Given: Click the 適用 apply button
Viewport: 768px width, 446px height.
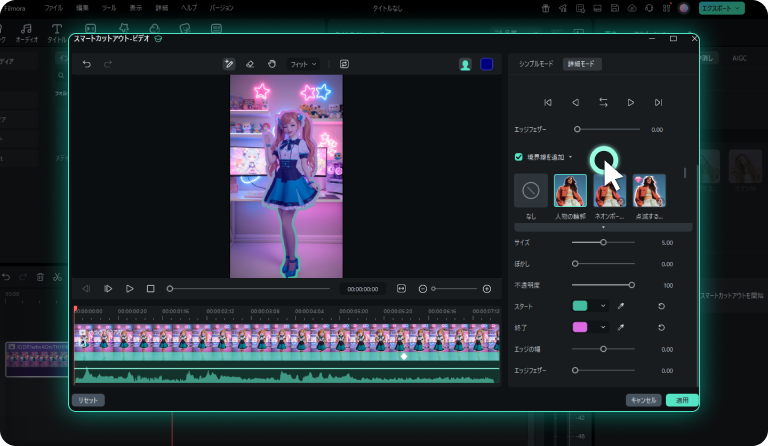Looking at the screenshot, I should 681,400.
